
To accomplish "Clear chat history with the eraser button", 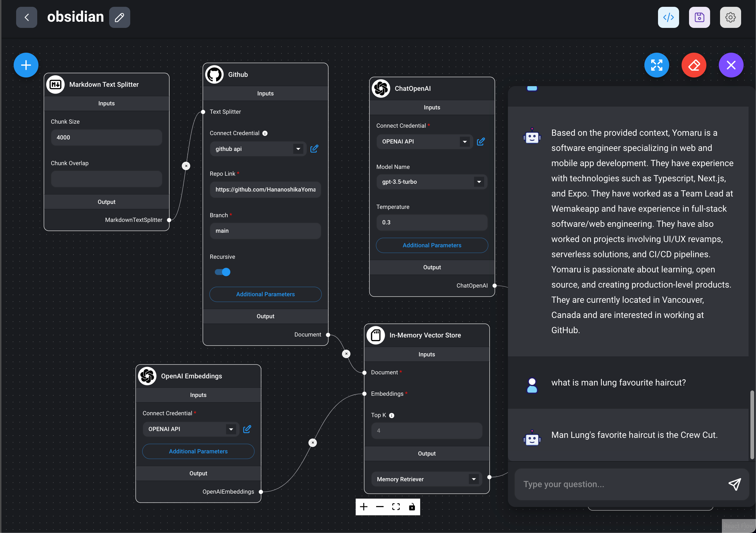I will click(693, 65).
